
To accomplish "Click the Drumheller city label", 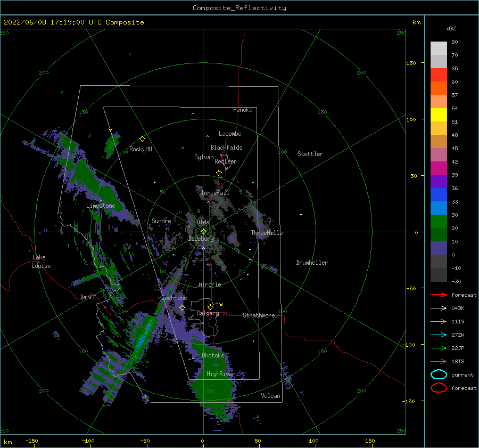I will tap(312, 263).
